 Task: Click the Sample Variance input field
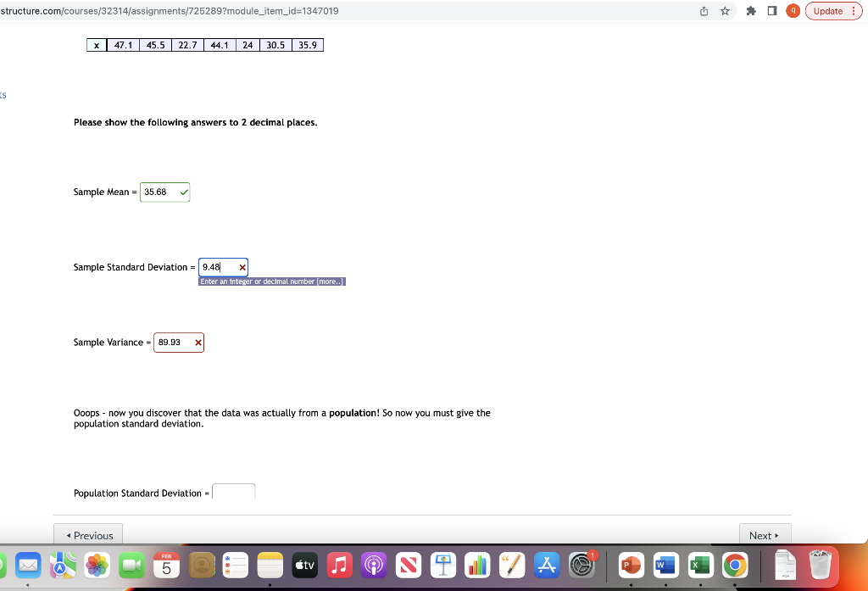[179, 343]
